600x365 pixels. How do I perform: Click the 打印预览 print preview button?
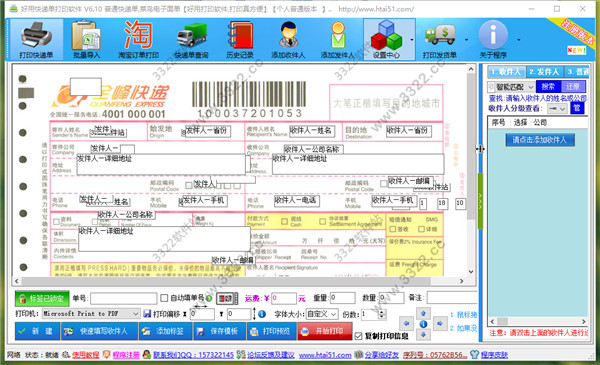[x=272, y=331]
